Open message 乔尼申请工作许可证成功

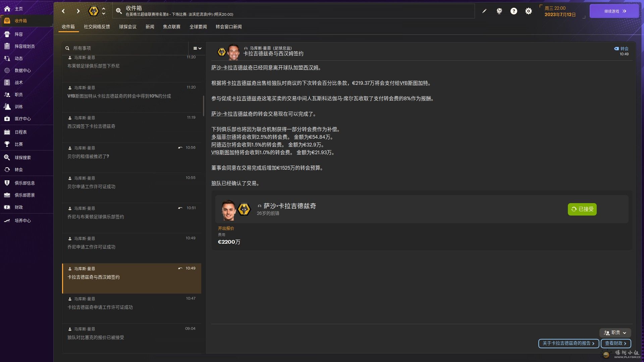point(131,248)
